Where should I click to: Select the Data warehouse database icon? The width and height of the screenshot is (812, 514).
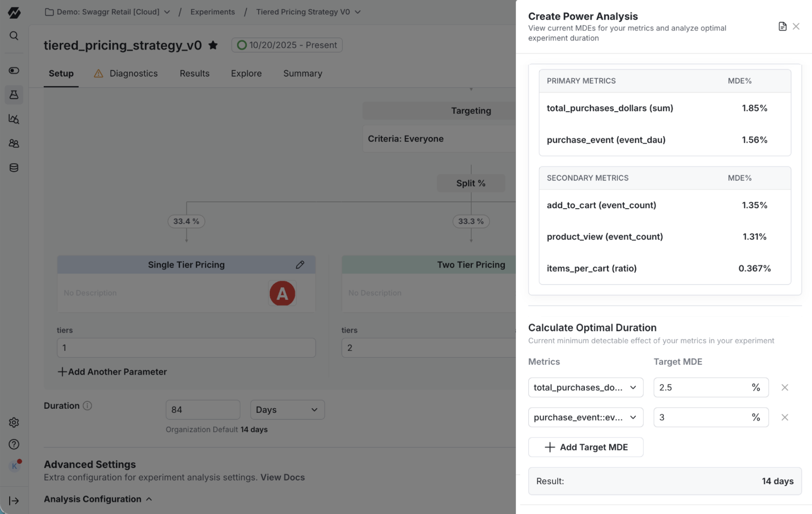click(14, 167)
